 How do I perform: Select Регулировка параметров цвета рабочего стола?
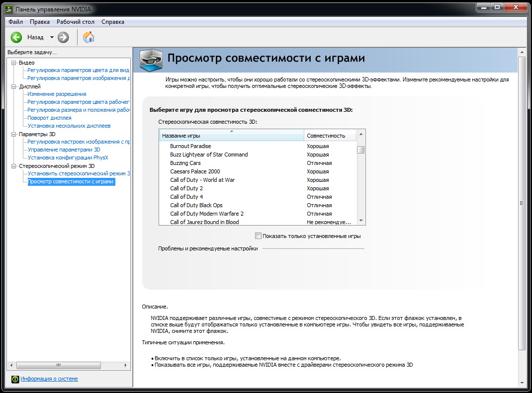(x=79, y=102)
